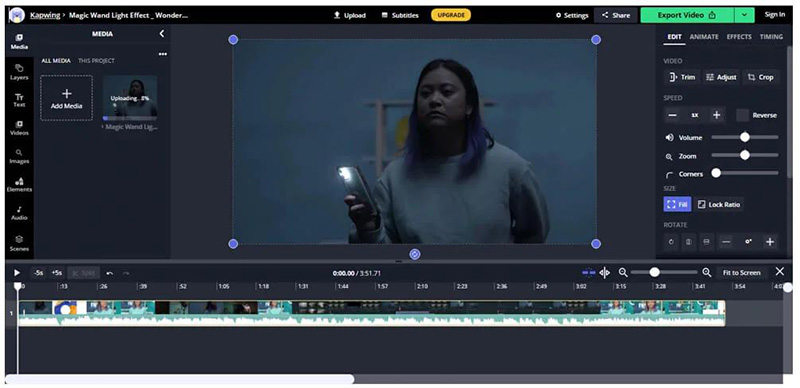This screenshot has height=388, width=800.
Task: Open the Scenes sidebar panel
Action: coord(19,243)
